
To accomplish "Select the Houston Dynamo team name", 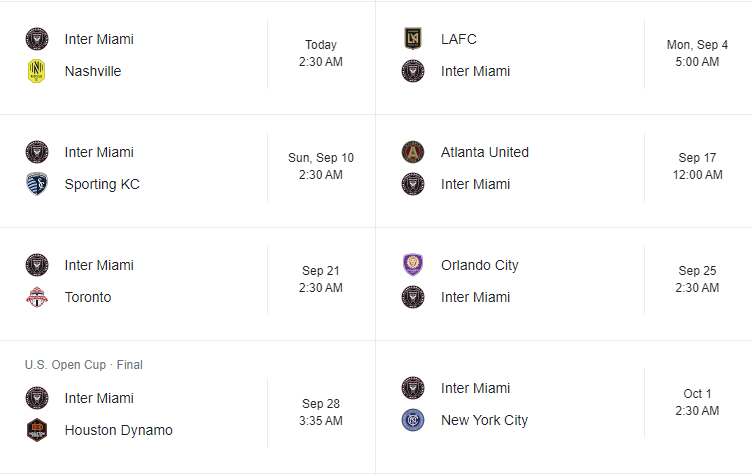I will coord(118,430).
